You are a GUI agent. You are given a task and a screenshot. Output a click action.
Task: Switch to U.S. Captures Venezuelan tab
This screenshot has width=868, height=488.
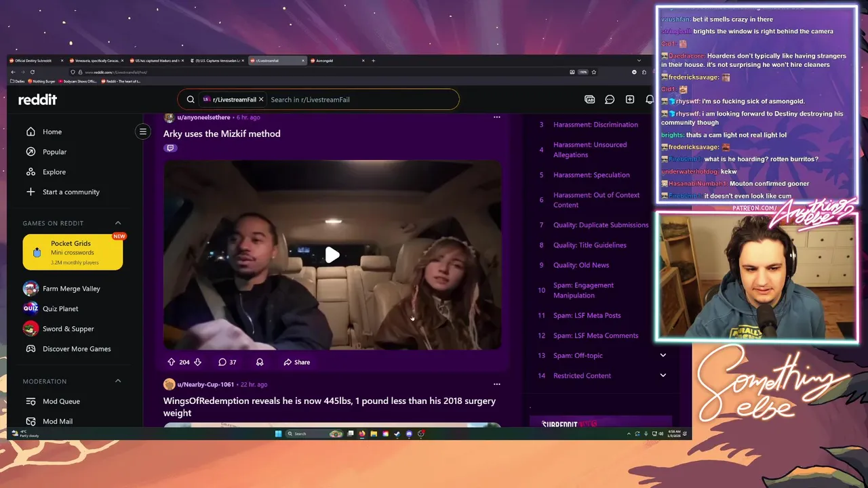(x=218, y=60)
